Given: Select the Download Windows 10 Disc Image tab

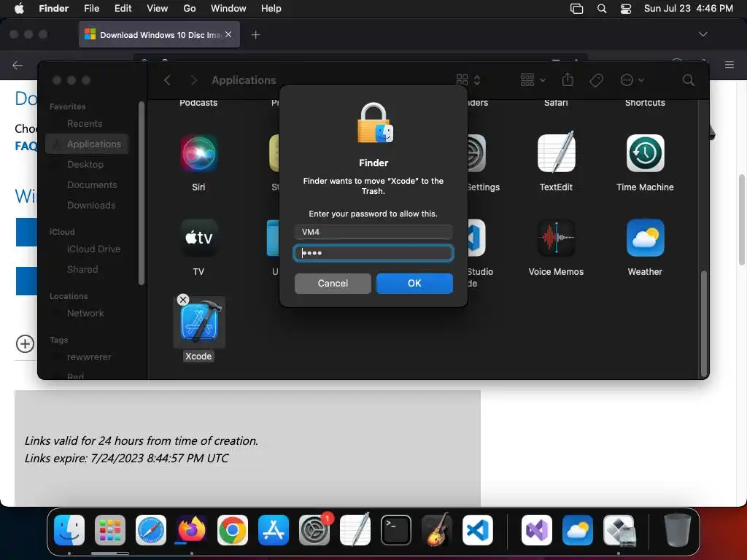Looking at the screenshot, I should coord(159,35).
